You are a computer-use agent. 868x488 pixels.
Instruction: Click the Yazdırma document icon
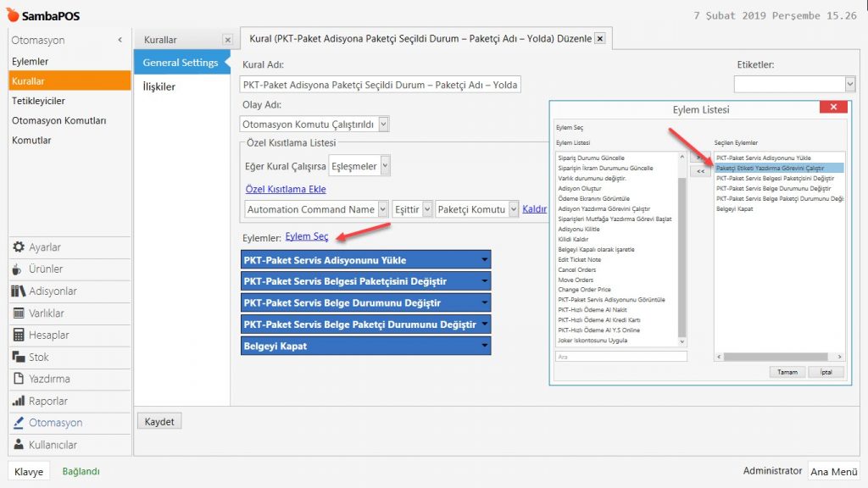coord(19,379)
